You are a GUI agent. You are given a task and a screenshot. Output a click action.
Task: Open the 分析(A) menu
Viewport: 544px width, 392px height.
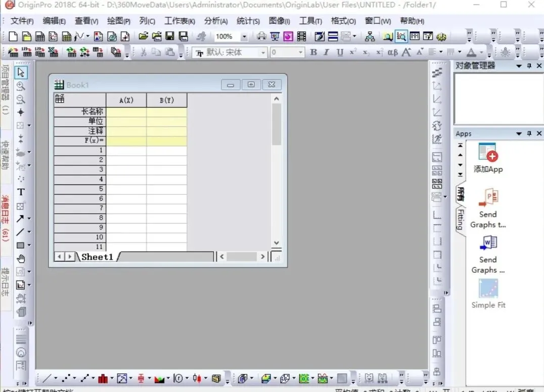tap(215, 21)
